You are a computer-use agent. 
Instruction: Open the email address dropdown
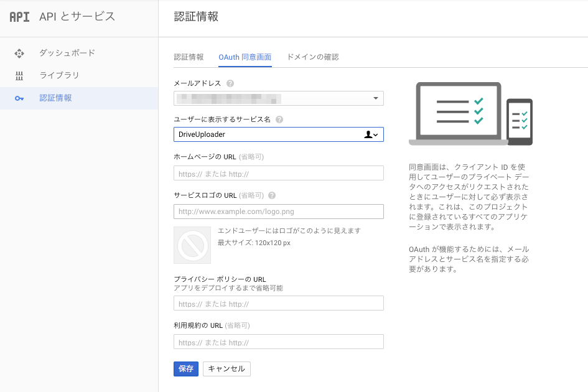pos(279,98)
